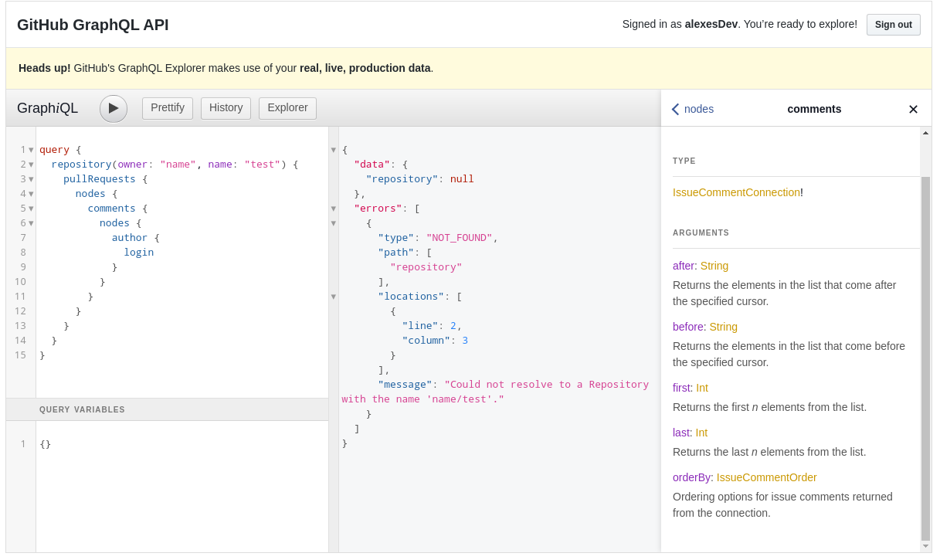The height and width of the screenshot is (560, 940).
Task: Click the "test" string value in query
Action: (x=263, y=165)
